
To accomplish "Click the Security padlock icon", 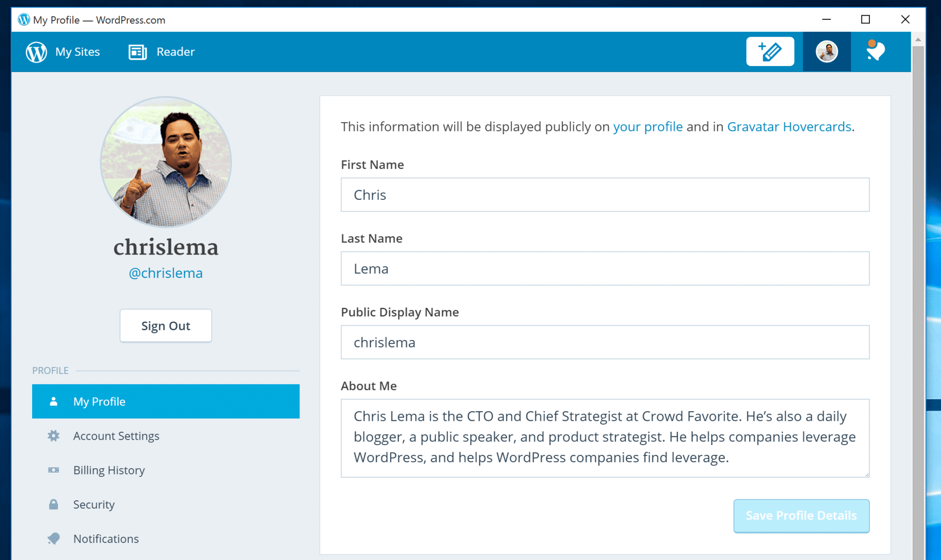I will [x=53, y=504].
